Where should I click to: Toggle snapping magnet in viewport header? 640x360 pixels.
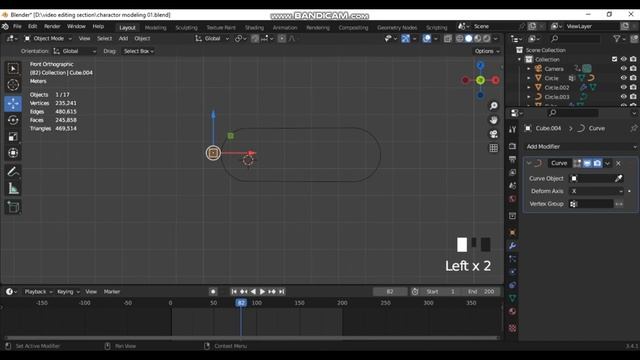(255, 38)
